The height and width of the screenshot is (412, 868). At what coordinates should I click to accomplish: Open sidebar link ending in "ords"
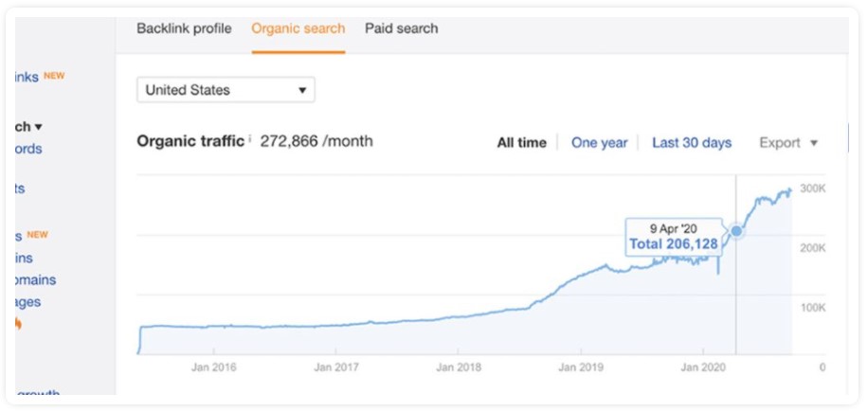[28, 149]
